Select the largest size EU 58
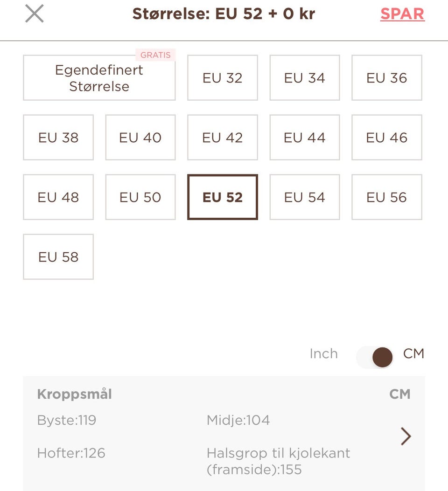Screen dimensions: 448x491 (58, 257)
